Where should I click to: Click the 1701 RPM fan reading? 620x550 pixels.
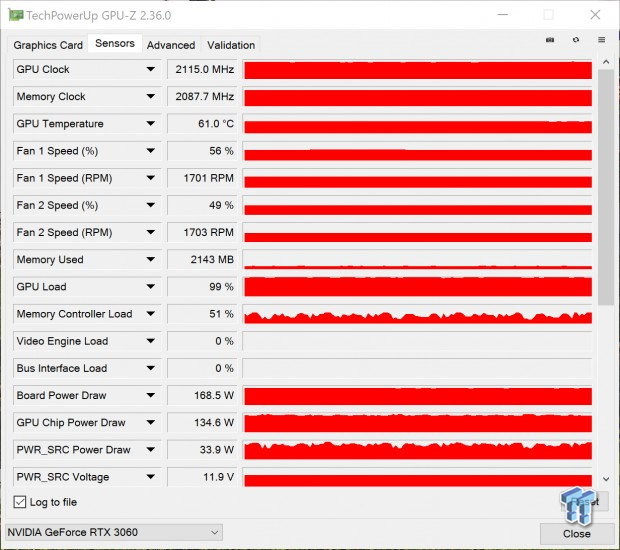202,178
